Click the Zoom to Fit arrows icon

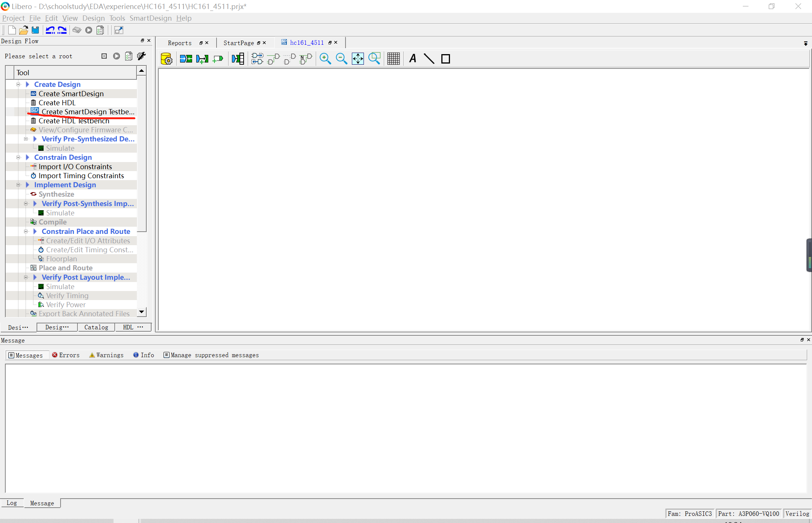pyautogui.click(x=358, y=59)
